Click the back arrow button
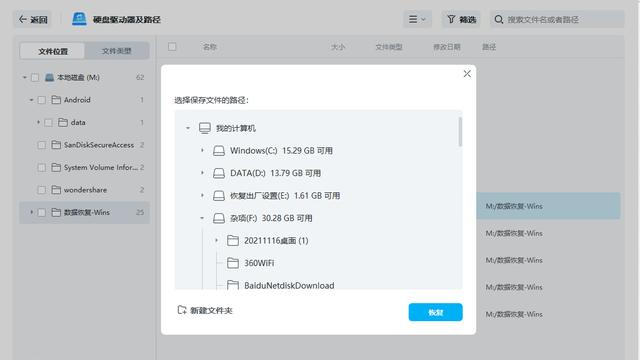 33,20
